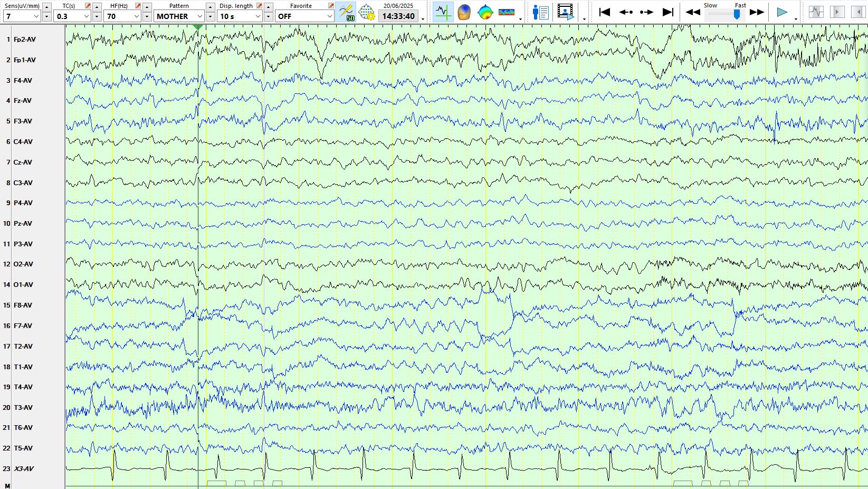
Task: Edit the HF(Hz) list with pencil icon
Action: [x=138, y=6]
